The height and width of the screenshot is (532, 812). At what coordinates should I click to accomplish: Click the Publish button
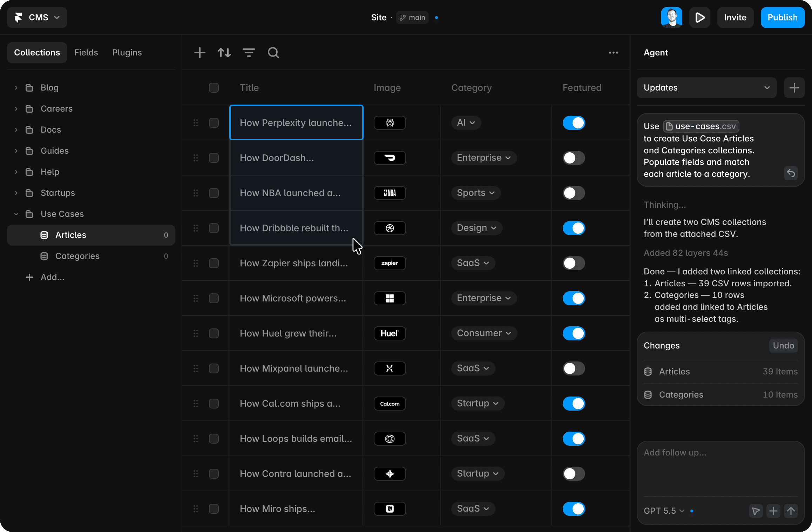click(x=783, y=18)
